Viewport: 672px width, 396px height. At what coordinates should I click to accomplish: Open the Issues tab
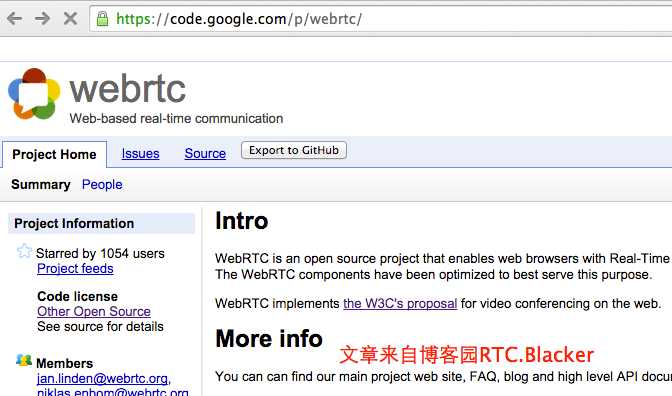141,153
